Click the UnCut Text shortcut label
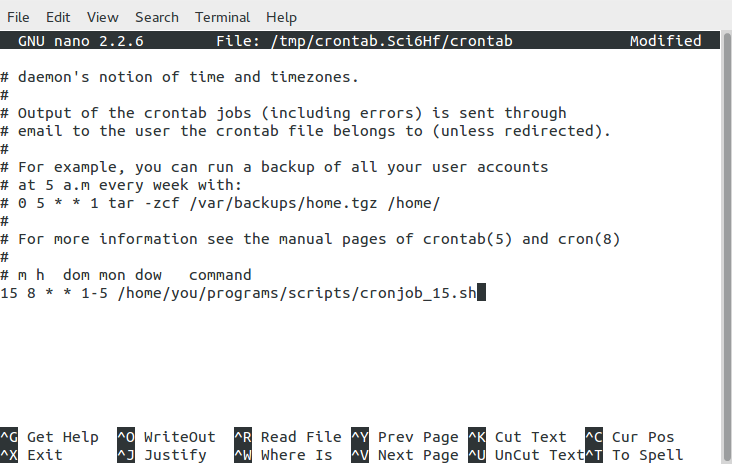This screenshot has height=464, width=732. click(x=539, y=455)
